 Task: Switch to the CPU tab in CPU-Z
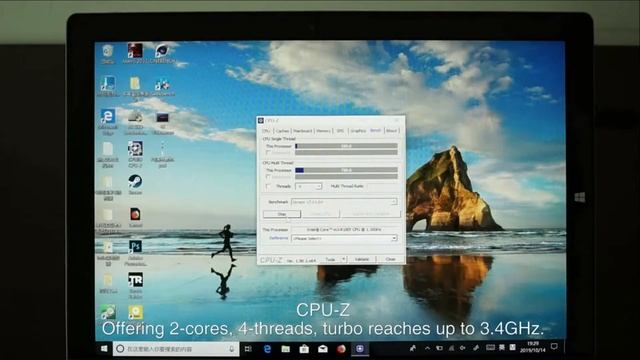pos(266,131)
